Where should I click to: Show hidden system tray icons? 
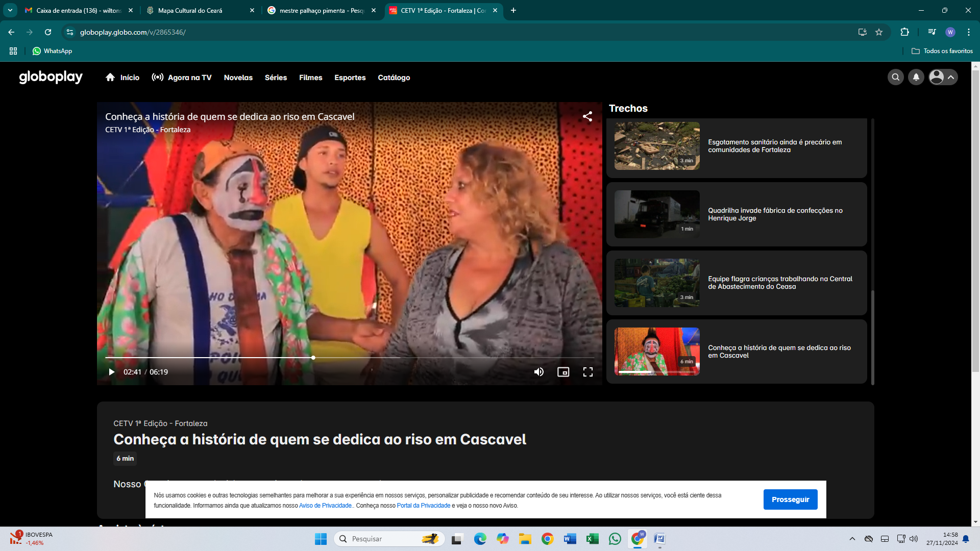[852, 539]
